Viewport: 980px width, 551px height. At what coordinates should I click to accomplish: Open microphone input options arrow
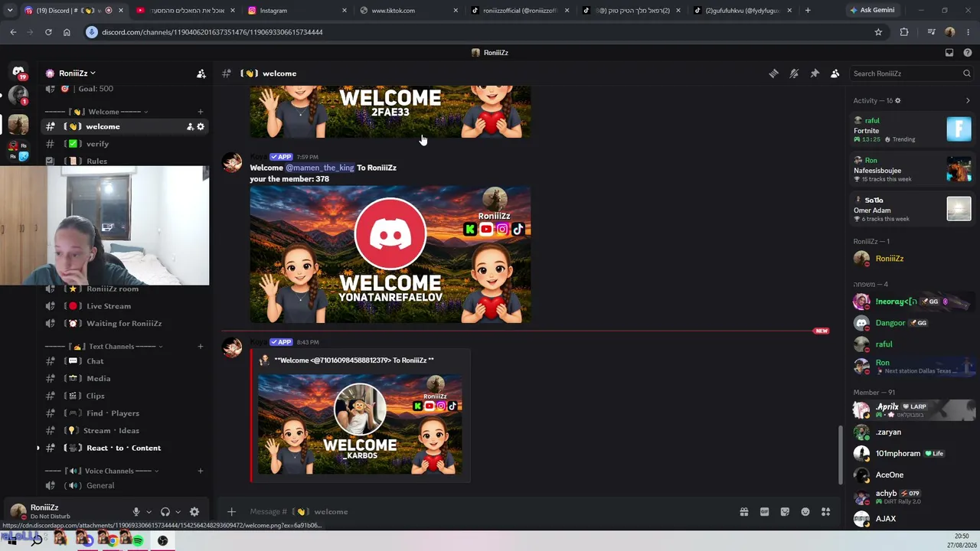[x=149, y=512]
